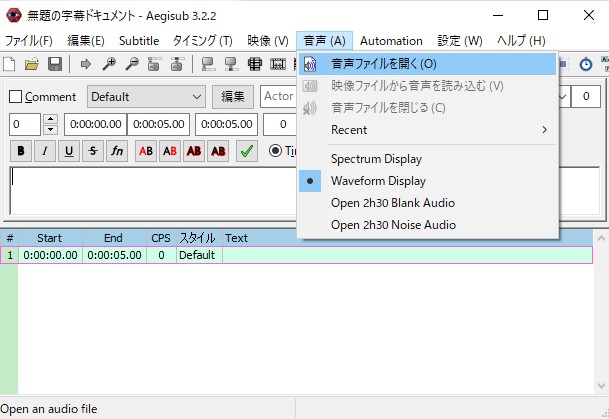
Task: Click Select lines visible on frame icon
Action: pyautogui.click(x=255, y=64)
